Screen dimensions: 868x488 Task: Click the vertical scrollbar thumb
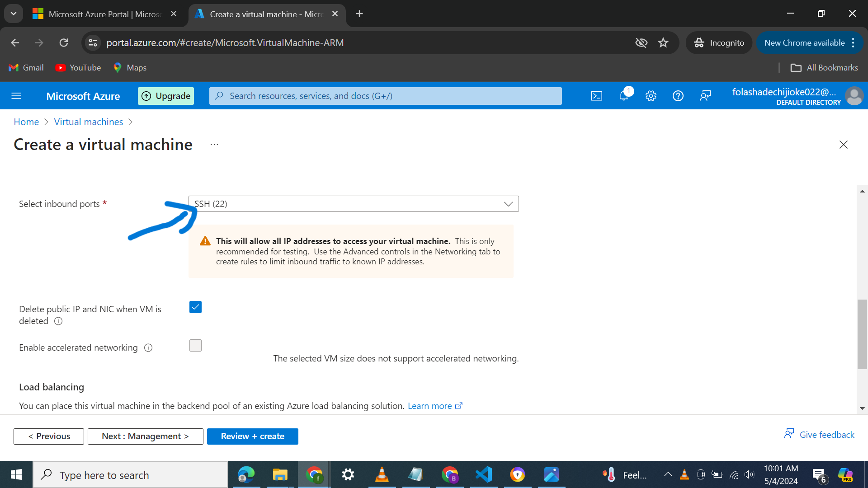point(862,334)
